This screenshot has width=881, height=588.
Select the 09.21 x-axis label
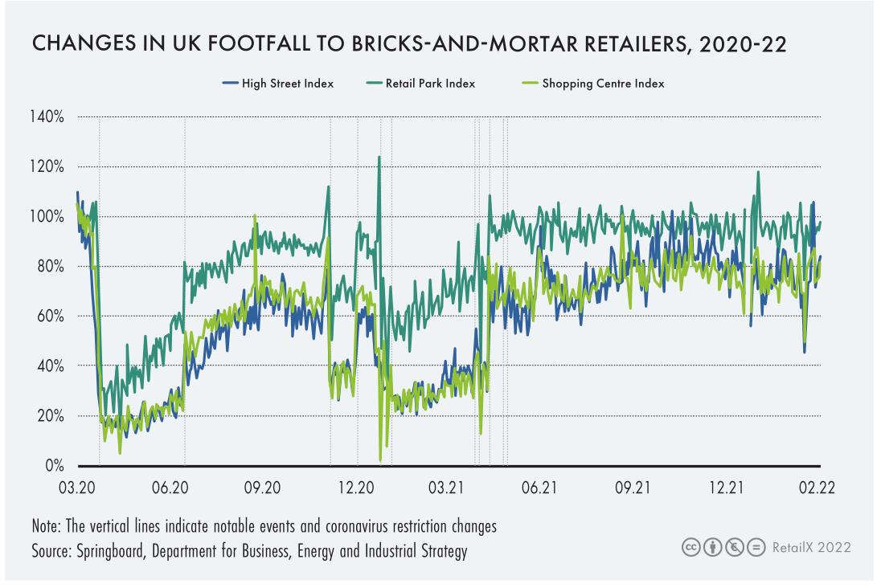coord(633,488)
